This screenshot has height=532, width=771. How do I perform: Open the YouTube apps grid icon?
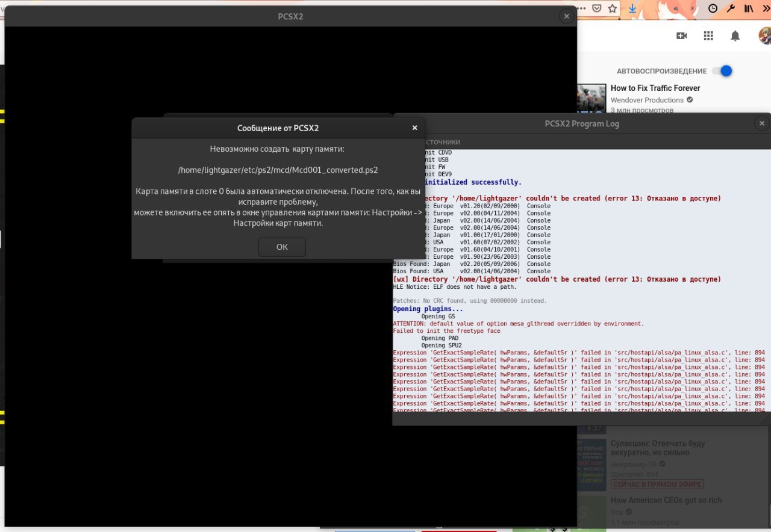[x=708, y=36]
